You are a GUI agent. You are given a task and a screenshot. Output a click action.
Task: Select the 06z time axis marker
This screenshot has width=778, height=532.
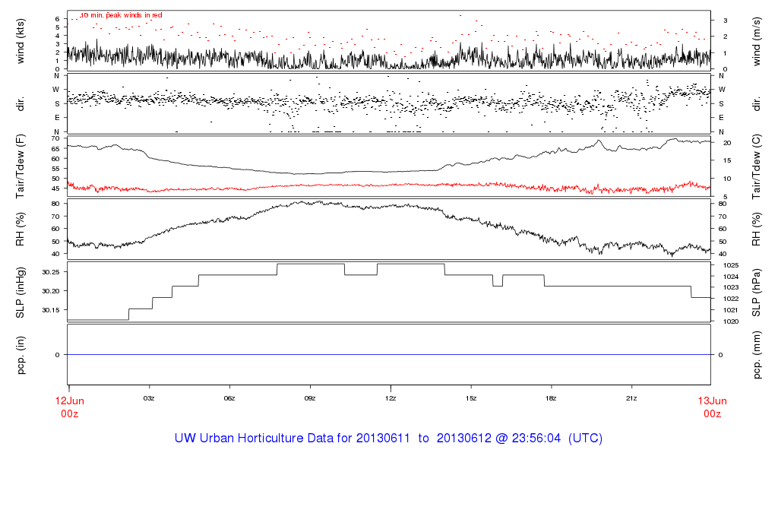[229, 398]
